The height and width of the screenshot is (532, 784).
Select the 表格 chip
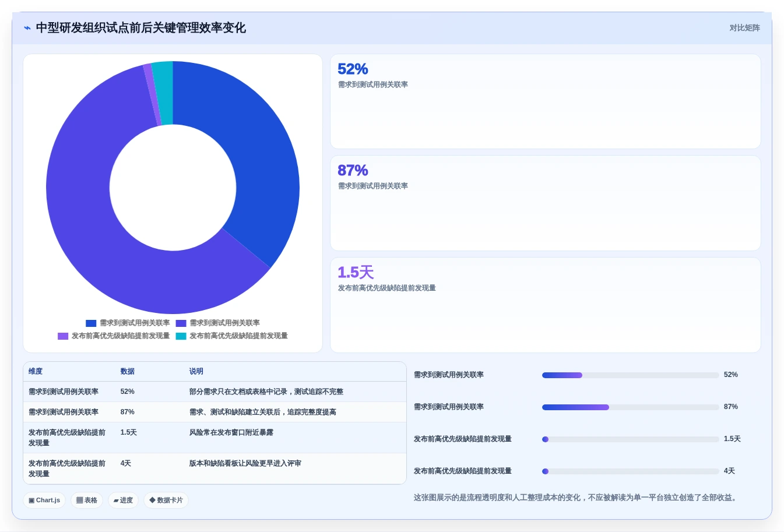pyautogui.click(x=86, y=500)
